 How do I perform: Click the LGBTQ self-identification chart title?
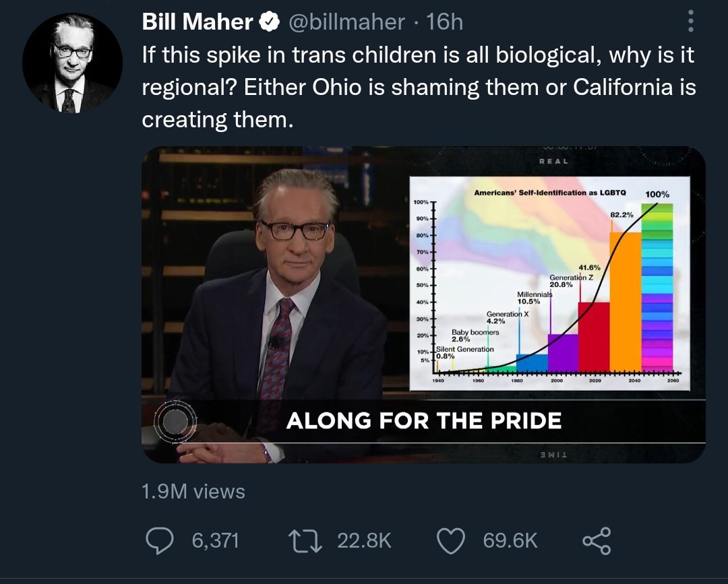(549, 193)
